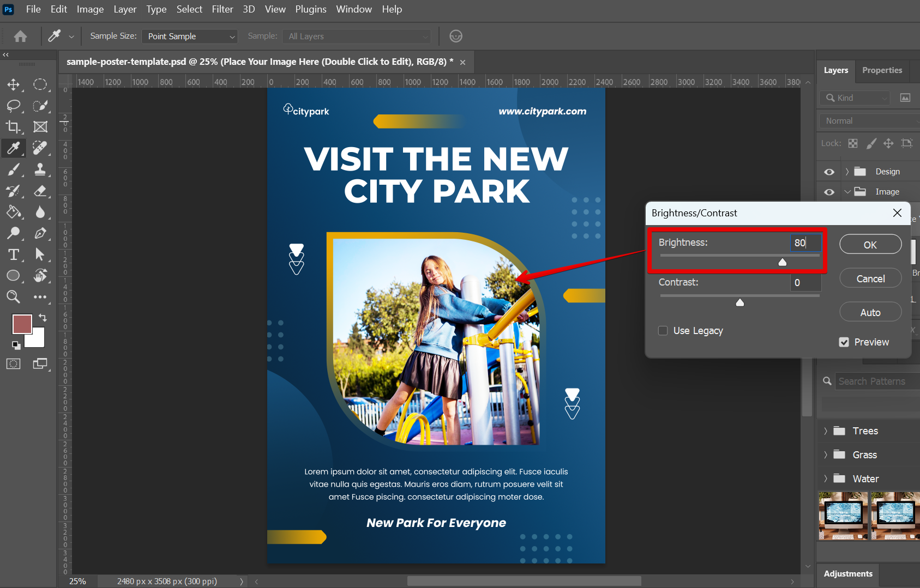
Task: Switch to the Properties tab
Action: 882,70
